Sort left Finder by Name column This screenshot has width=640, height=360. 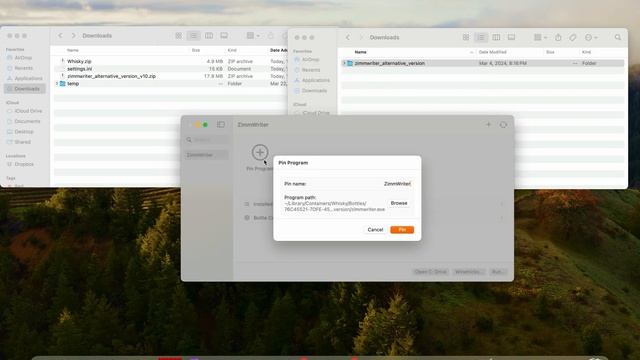point(73,50)
